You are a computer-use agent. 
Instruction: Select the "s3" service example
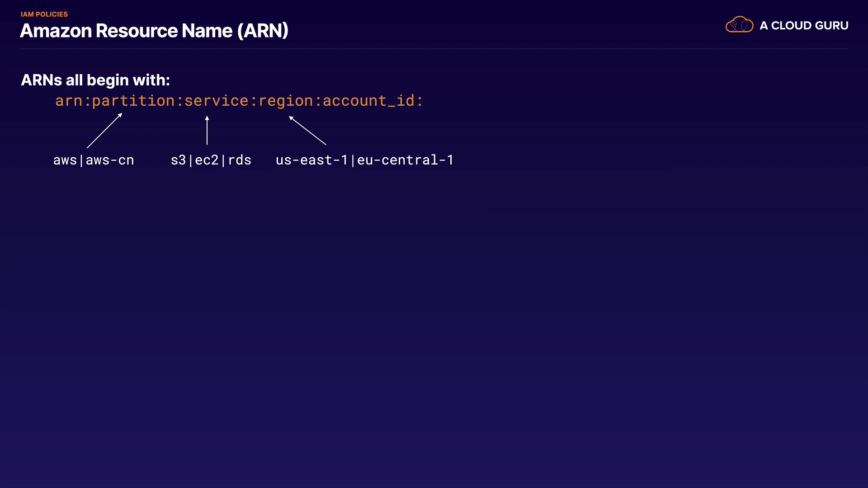pos(178,160)
